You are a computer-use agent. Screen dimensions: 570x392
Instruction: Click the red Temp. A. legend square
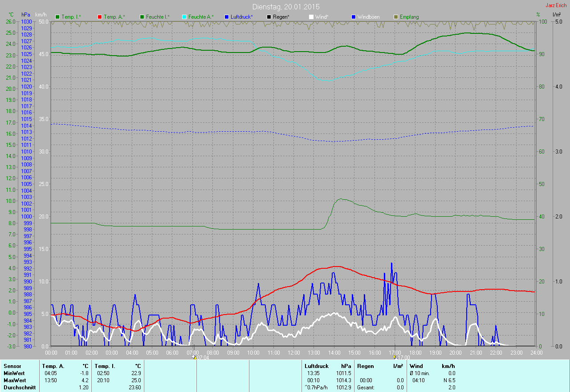click(x=100, y=17)
